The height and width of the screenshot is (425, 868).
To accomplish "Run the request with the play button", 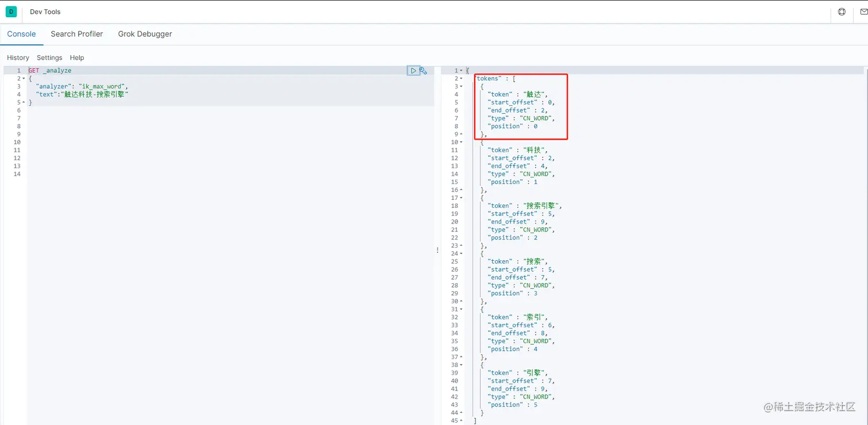I will tap(413, 71).
